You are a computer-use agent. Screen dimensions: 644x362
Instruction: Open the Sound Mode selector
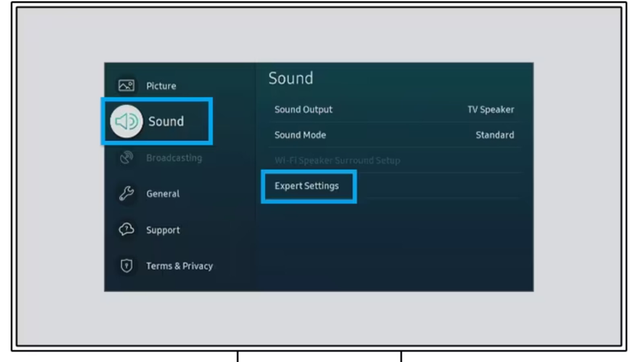300,135
